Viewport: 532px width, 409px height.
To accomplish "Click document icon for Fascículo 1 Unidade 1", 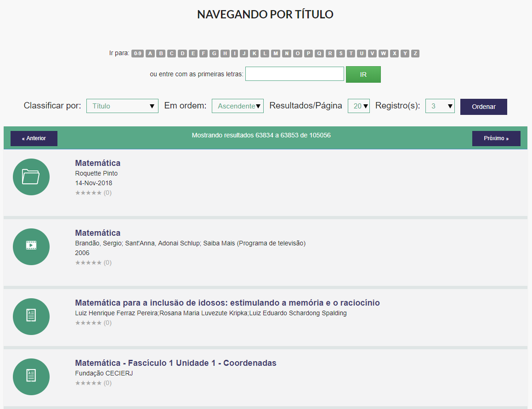I will (x=31, y=377).
